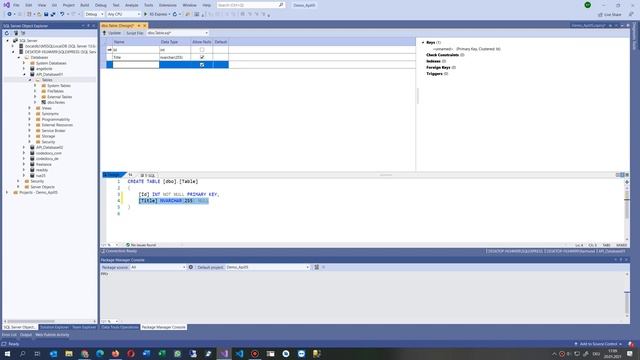Viewport: 640px width, 360px height.
Task: Click the IIS Express run button label
Action: tap(158, 14)
